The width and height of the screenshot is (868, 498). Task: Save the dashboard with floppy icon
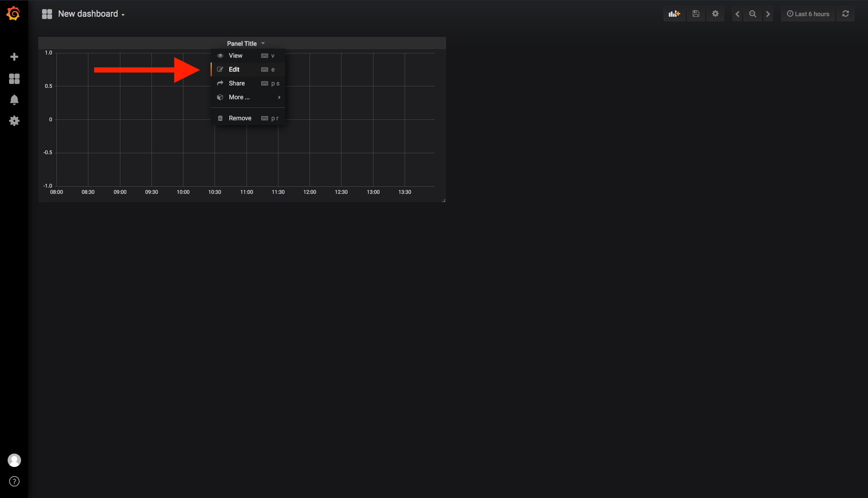[696, 14]
